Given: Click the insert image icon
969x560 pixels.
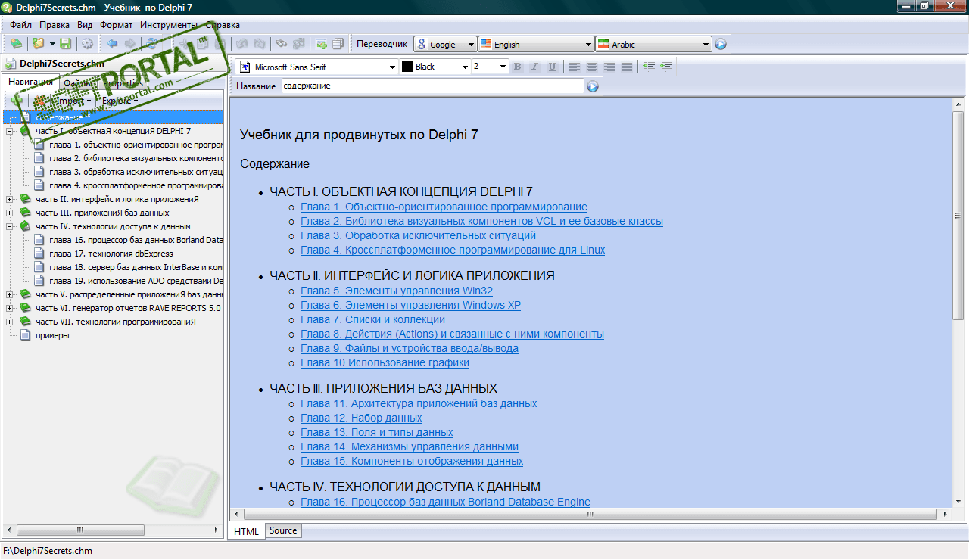Looking at the screenshot, I should click(x=321, y=44).
